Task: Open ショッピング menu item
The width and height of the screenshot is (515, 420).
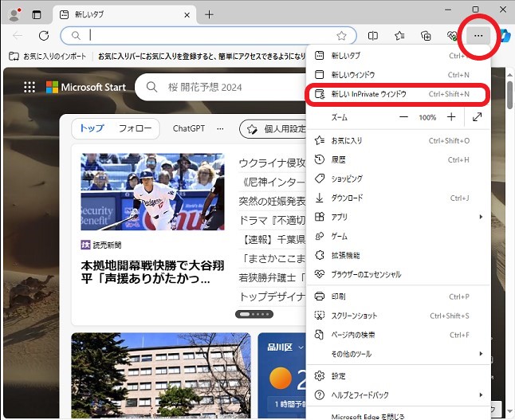Action: click(398, 179)
